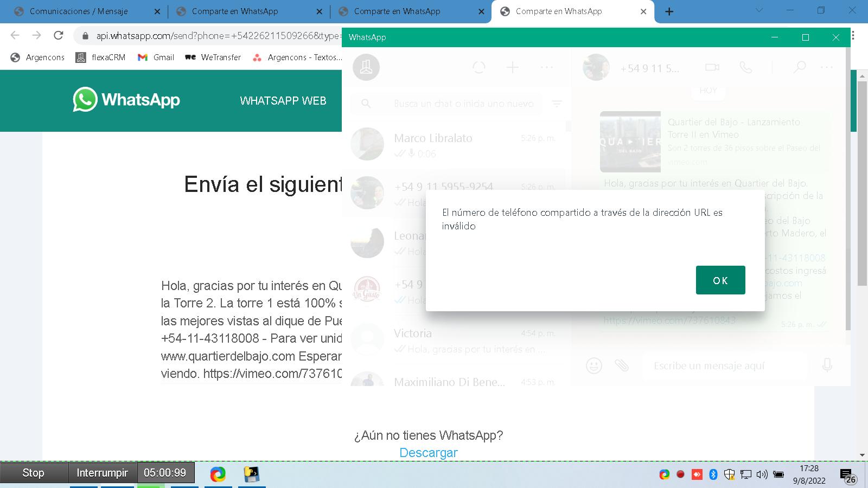Click the Descargar download link
The height and width of the screenshot is (488, 868).
(429, 453)
